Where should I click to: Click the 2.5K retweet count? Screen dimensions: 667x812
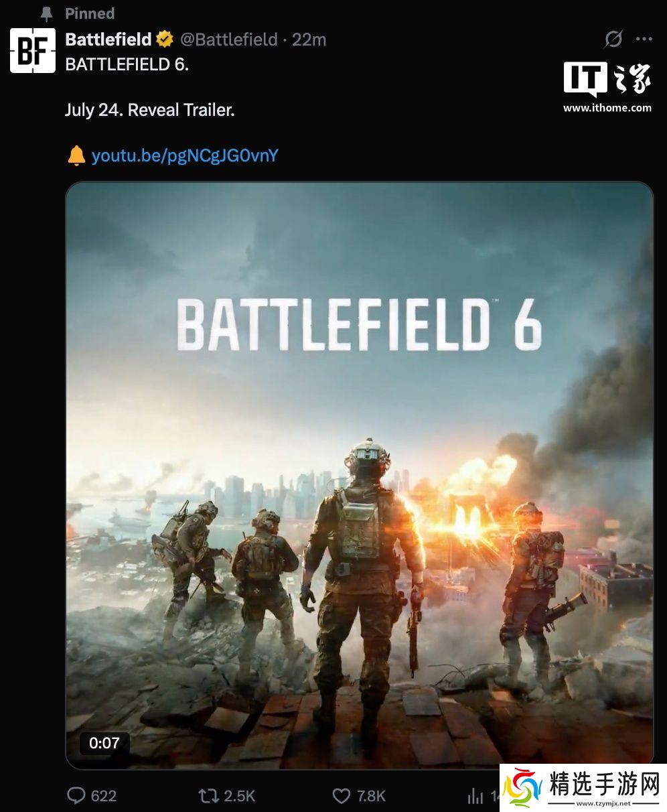coord(240,796)
